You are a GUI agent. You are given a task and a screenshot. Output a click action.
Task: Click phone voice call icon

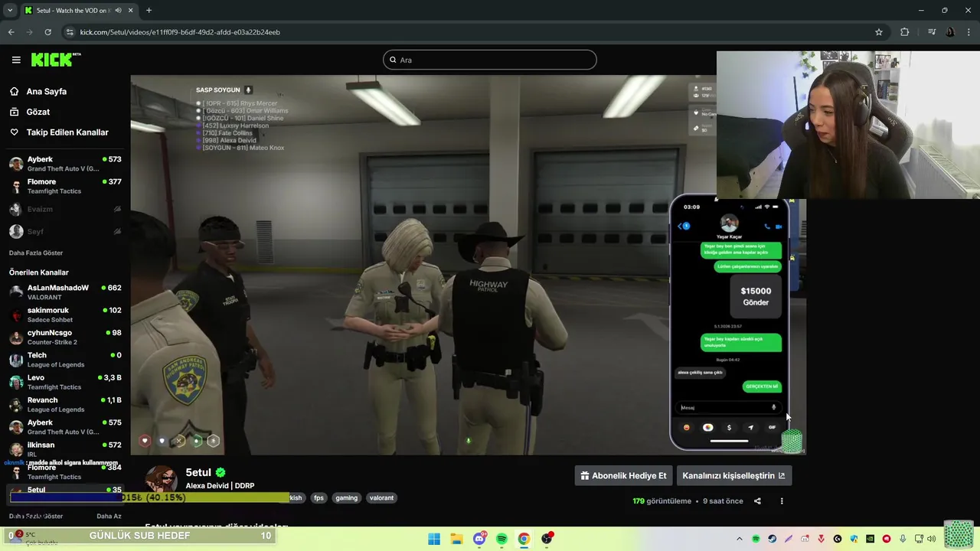tap(767, 227)
